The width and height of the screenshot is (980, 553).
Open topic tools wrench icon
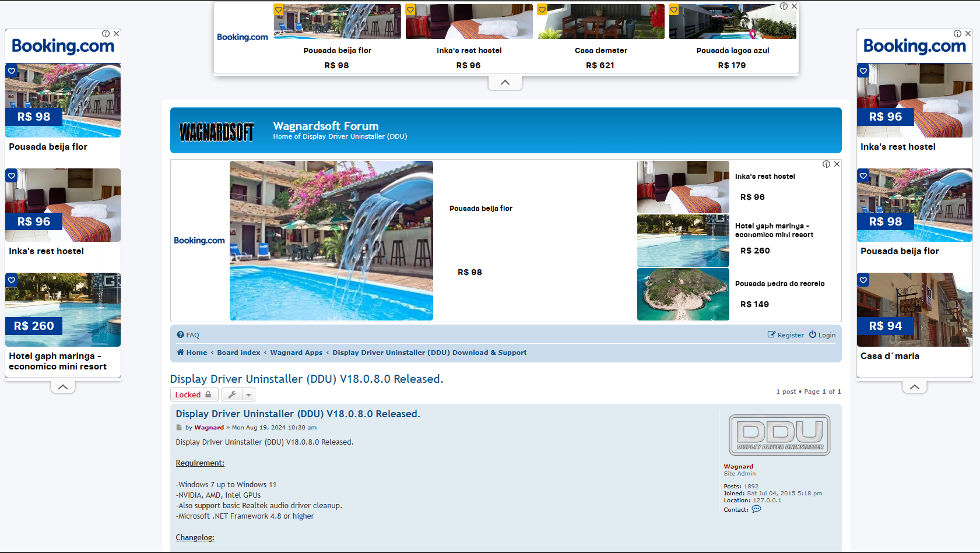[232, 395]
